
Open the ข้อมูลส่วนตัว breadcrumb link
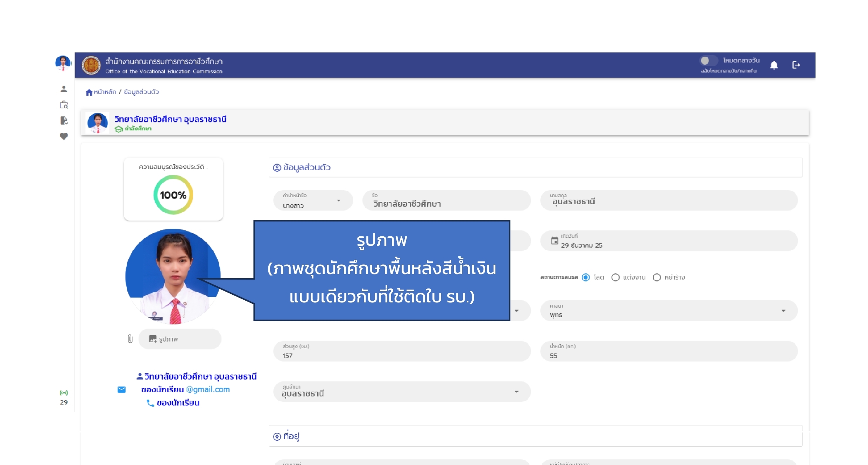(x=141, y=92)
